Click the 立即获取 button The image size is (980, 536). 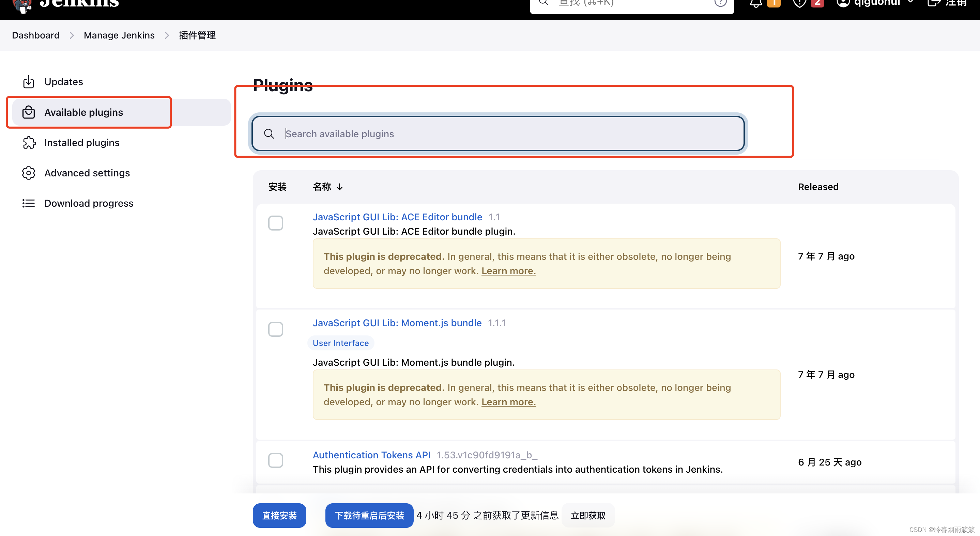click(588, 516)
